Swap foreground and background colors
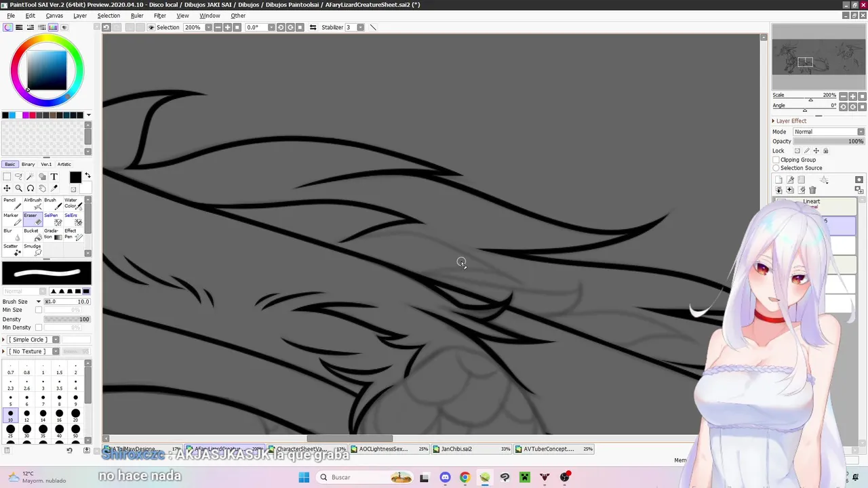The image size is (868, 488). (87, 176)
